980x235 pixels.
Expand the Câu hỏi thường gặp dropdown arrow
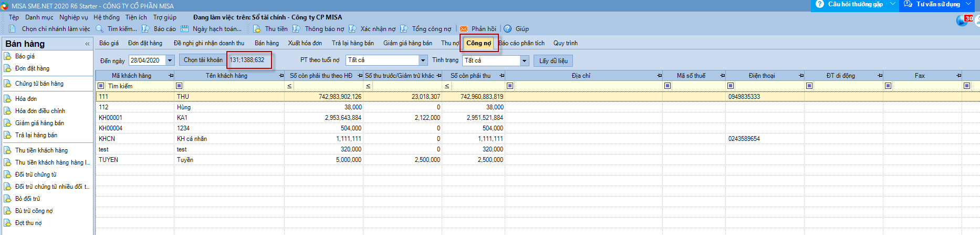(892, 4)
